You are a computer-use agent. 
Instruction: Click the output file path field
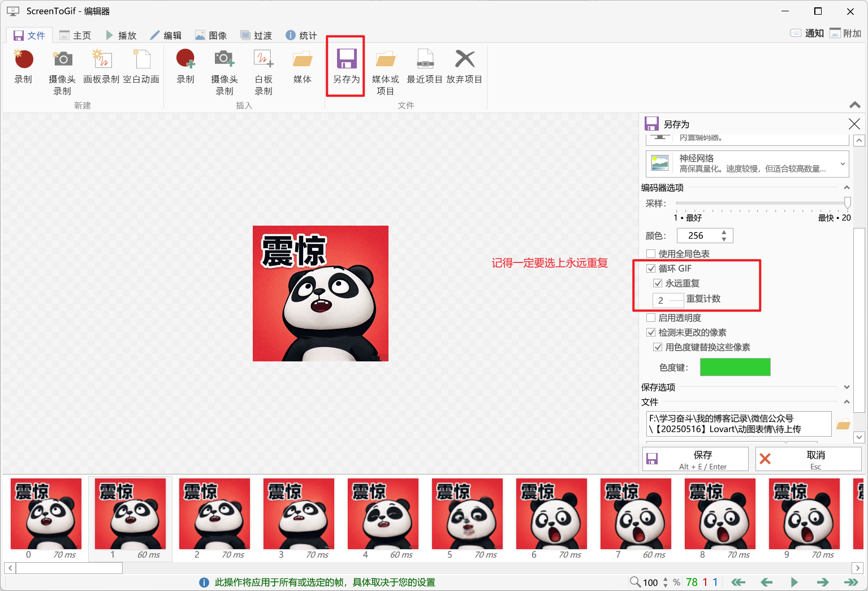[x=739, y=424]
